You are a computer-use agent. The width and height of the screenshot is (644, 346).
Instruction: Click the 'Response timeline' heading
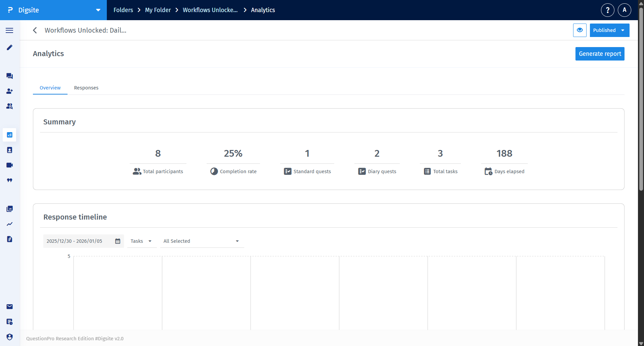75,217
